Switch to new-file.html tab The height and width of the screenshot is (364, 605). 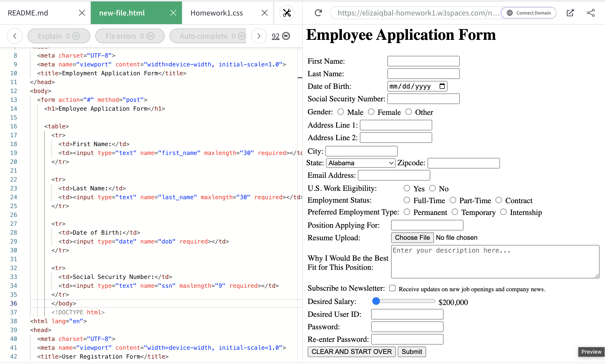(x=122, y=13)
